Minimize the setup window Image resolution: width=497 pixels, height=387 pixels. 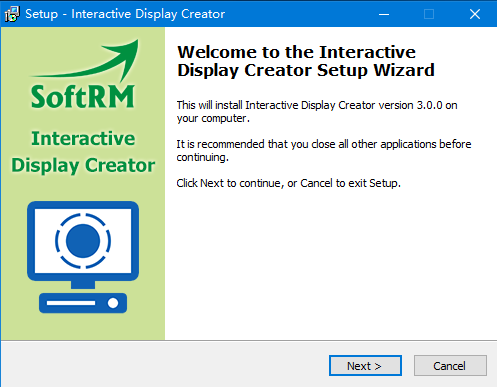click(x=384, y=14)
